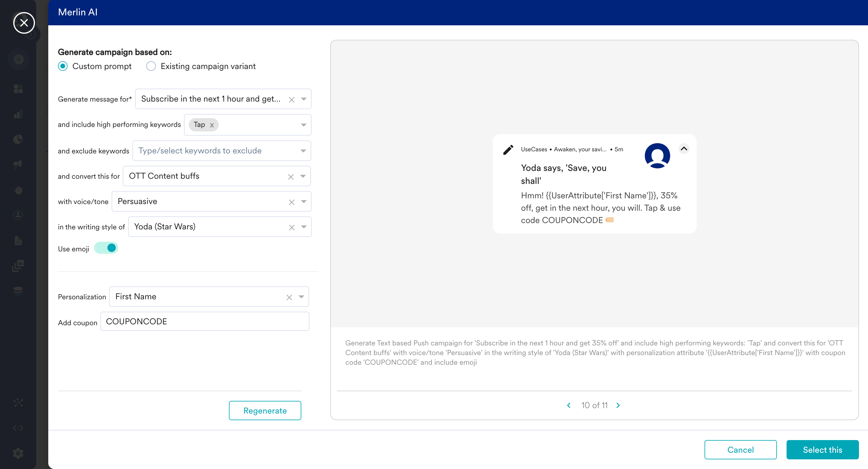Open the dashboard grid sidebar icon

point(18,89)
